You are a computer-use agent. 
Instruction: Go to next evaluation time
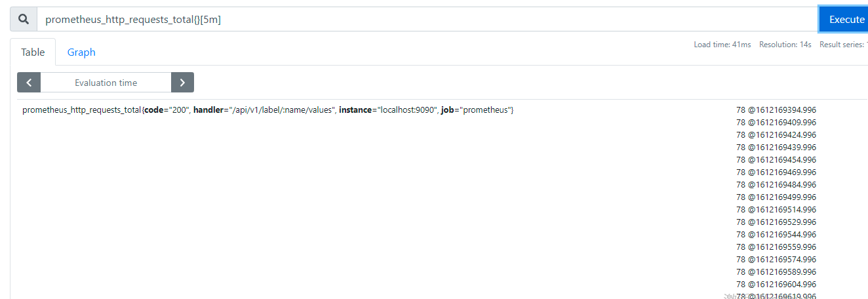[x=182, y=83]
